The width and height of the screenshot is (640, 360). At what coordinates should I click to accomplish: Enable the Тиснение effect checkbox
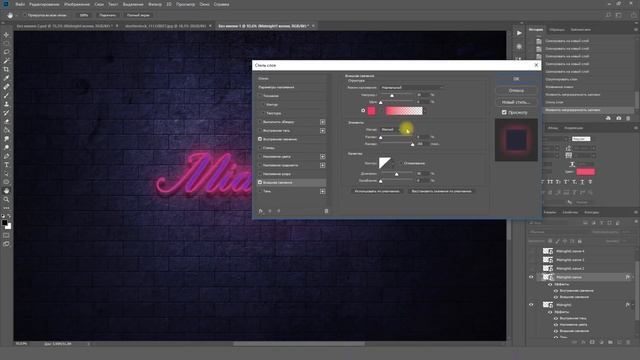click(260, 96)
